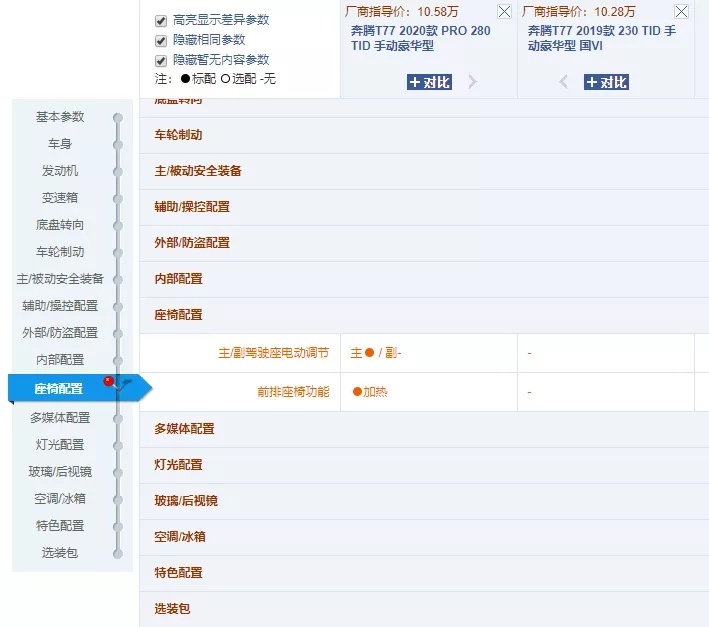This screenshot has height=627, width=709.
Task: Click the 主● / 副- value cell
Action: tap(429, 353)
